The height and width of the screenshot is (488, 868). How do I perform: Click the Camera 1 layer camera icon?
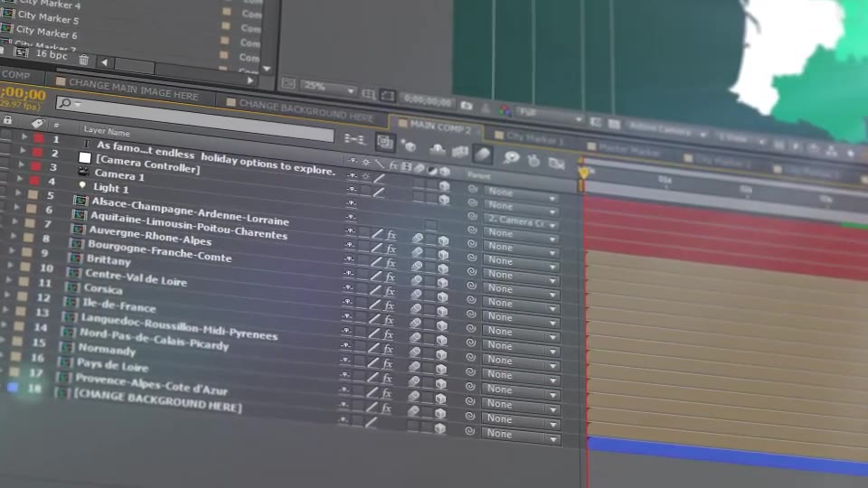click(x=83, y=172)
